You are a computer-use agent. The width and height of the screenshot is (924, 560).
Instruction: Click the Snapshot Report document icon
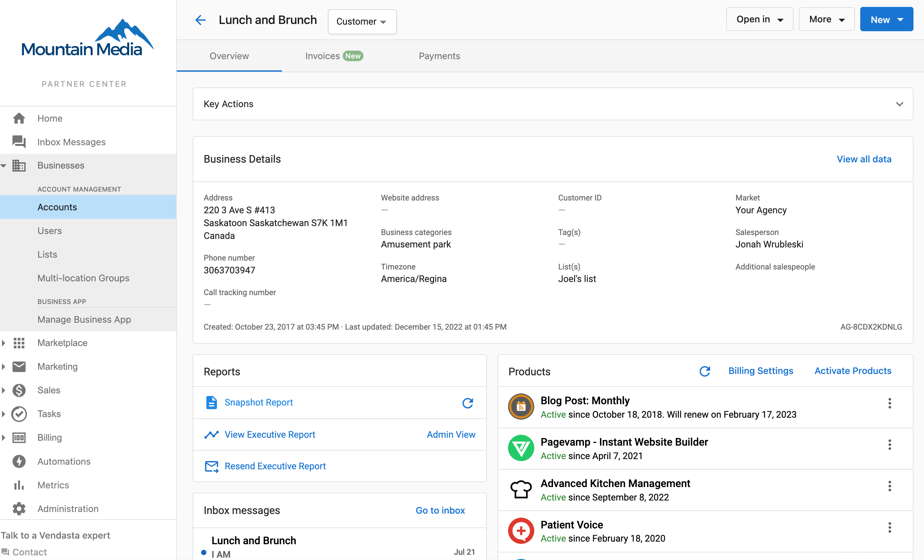coord(212,403)
